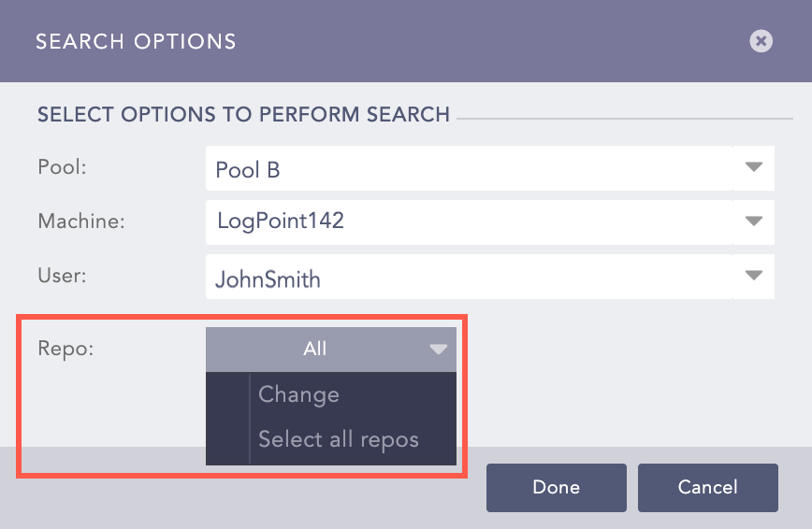Choose Change from the Repo menu
This screenshot has width=812, height=529.
(298, 394)
